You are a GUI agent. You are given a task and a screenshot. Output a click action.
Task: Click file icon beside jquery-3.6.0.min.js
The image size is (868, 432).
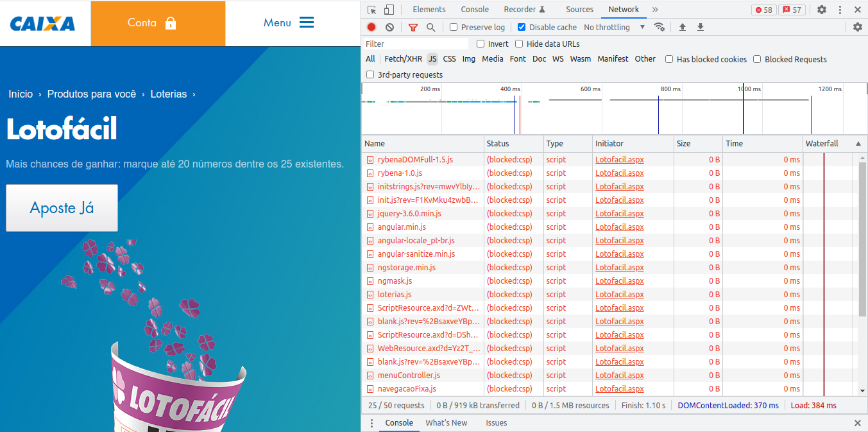(x=370, y=214)
